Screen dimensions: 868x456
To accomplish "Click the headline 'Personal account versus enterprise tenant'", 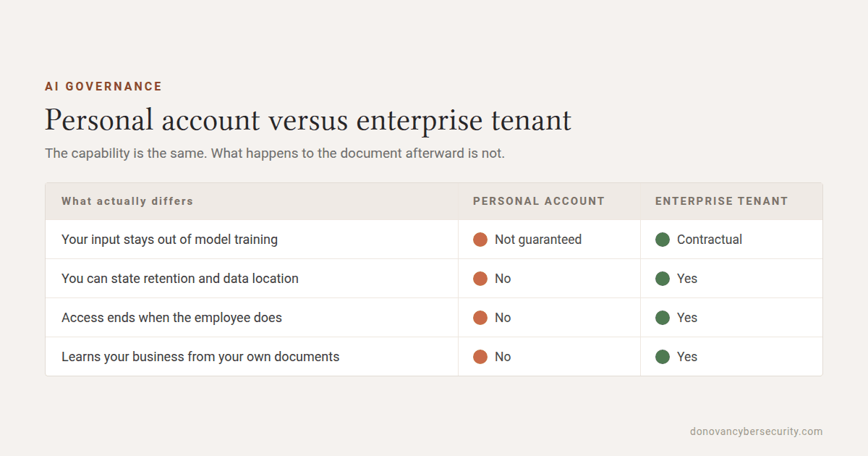I will point(308,120).
